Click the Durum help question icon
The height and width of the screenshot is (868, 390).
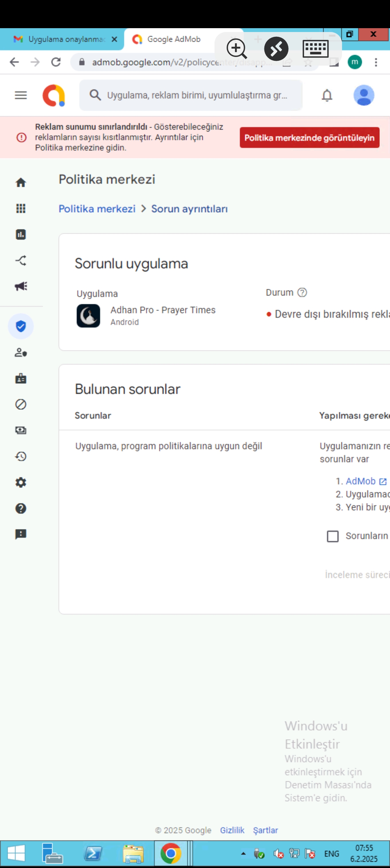302,292
